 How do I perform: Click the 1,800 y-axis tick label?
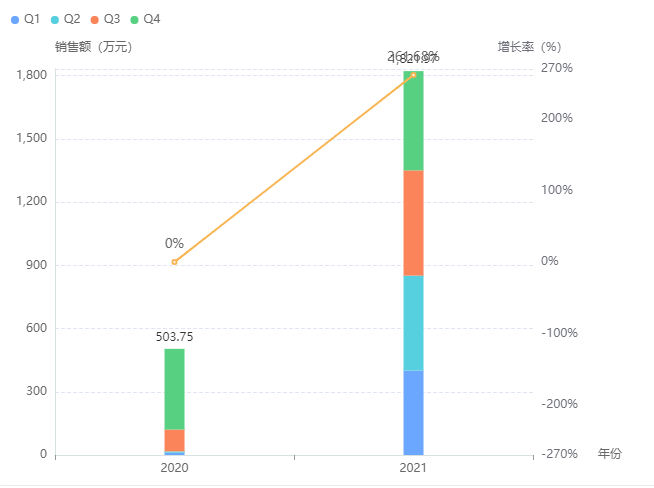click(32, 75)
